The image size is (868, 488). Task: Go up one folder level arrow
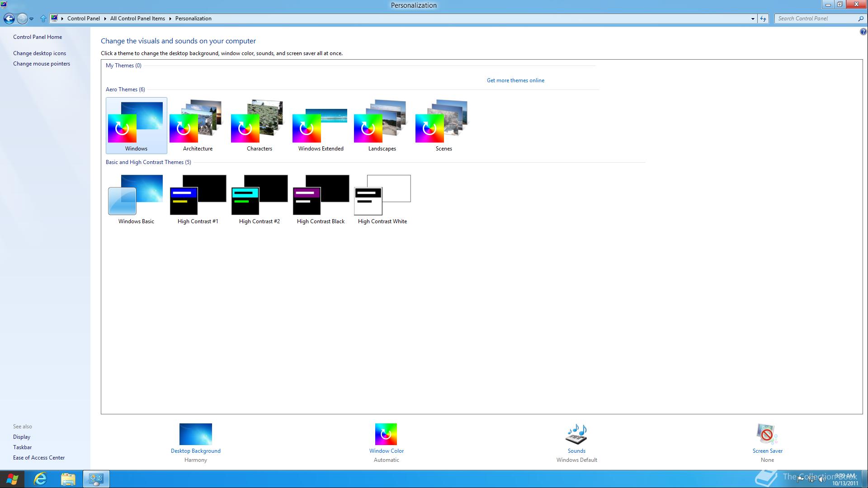[43, 19]
